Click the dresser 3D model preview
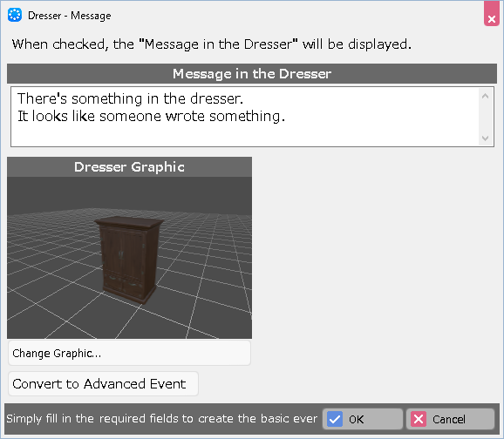This screenshot has width=504, height=439. [x=128, y=260]
